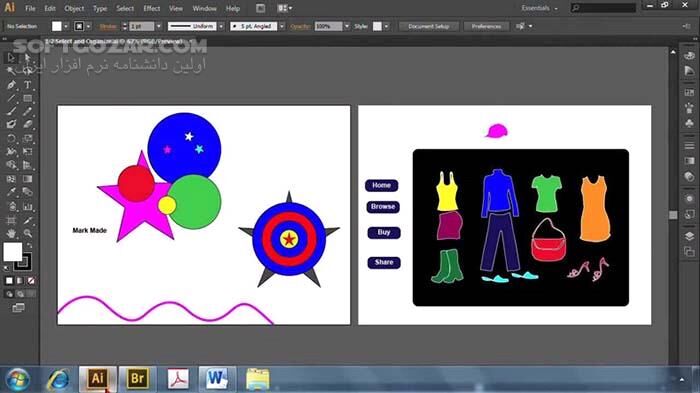This screenshot has width=700, height=393.
Task: Select the Zoom tool
Action: [x=28, y=233]
